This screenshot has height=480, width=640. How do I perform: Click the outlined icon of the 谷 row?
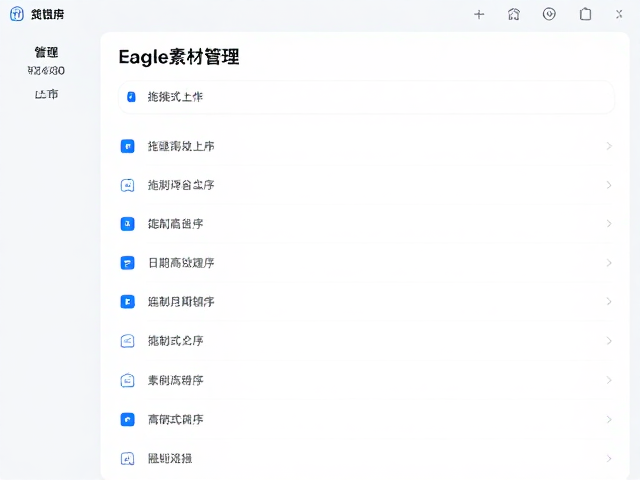pyautogui.click(x=127, y=185)
